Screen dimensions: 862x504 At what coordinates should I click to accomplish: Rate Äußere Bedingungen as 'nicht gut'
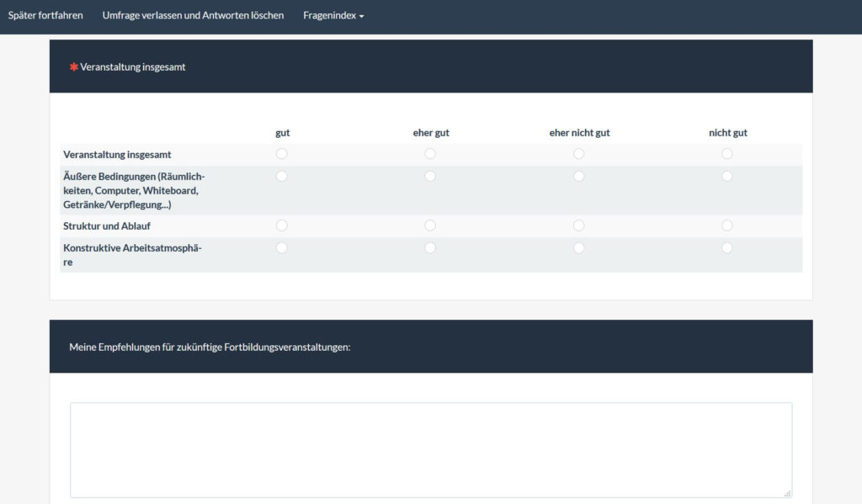(727, 176)
